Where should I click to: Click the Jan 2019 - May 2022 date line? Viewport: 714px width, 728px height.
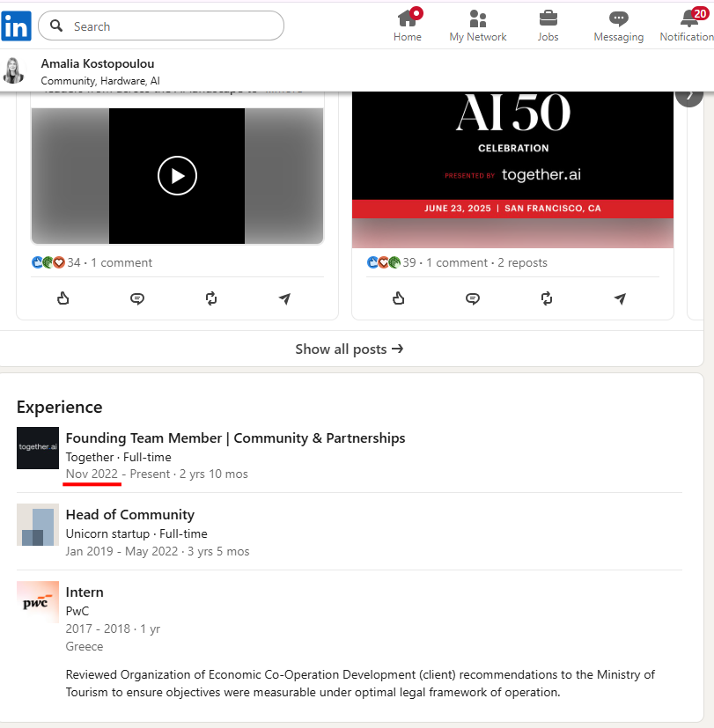point(158,552)
